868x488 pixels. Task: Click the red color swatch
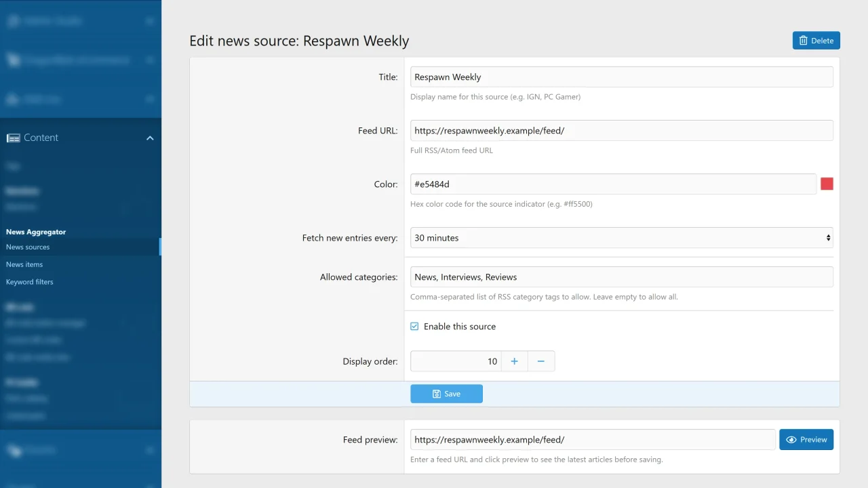pyautogui.click(x=827, y=184)
